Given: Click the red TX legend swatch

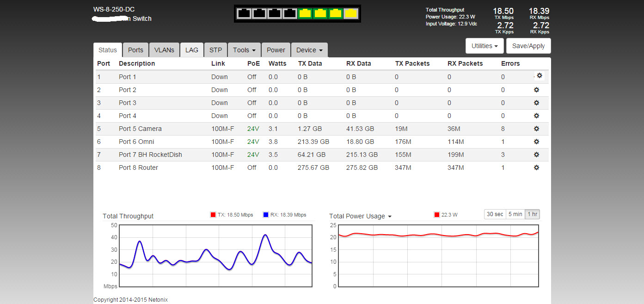Looking at the screenshot, I should [213, 215].
